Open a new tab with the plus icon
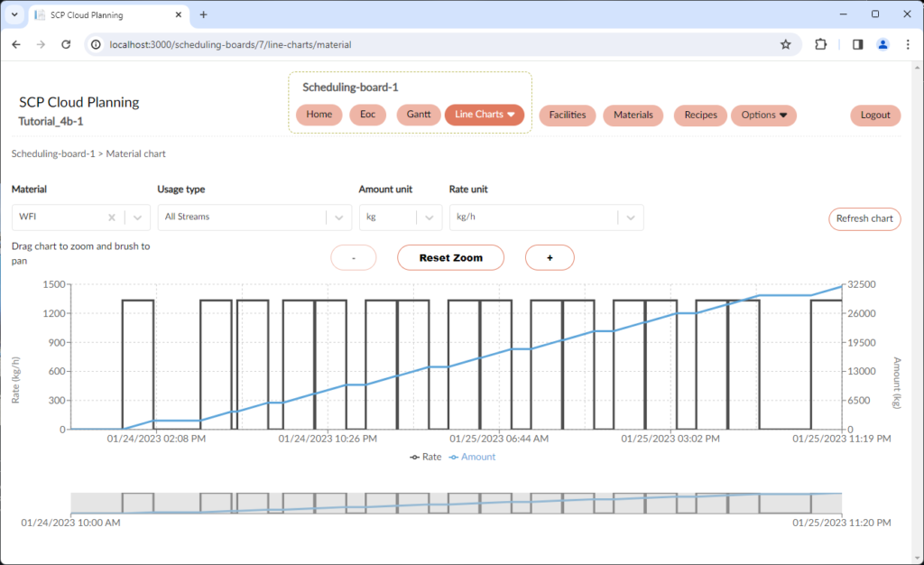This screenshot has height=565, width=924. pos(204,14)
